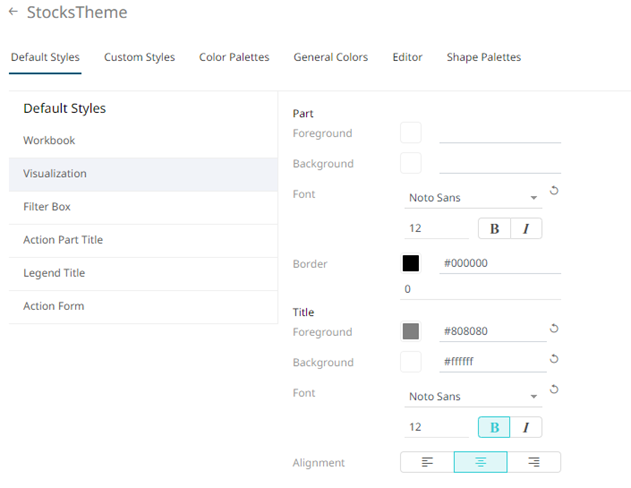Open the Title font Noto Sans dropdown

coord(474,397)
